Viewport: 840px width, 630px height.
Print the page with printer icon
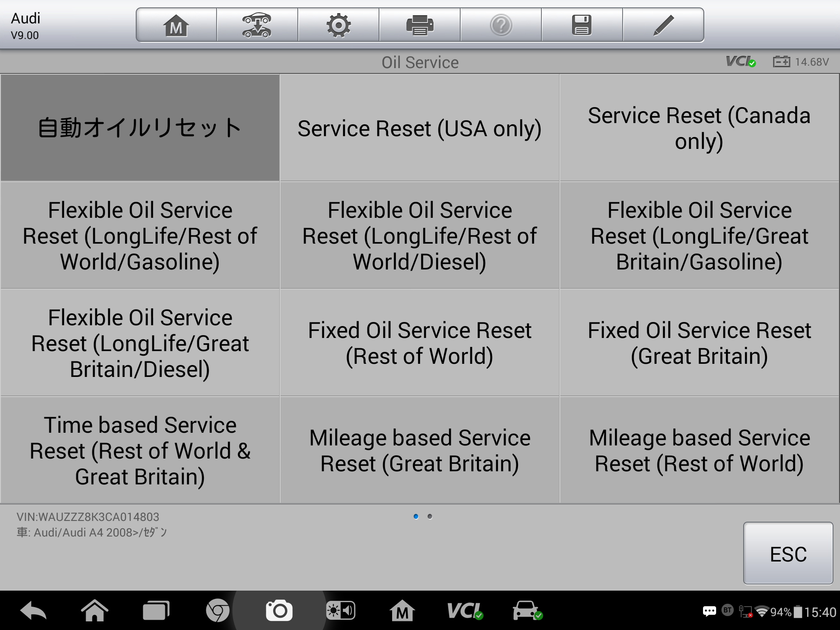pyautogui.click(x=420, y=25)
